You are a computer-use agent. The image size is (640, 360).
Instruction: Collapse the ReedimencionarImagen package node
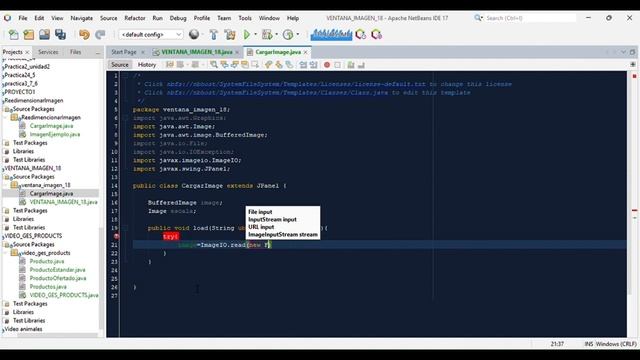(6, 118)
